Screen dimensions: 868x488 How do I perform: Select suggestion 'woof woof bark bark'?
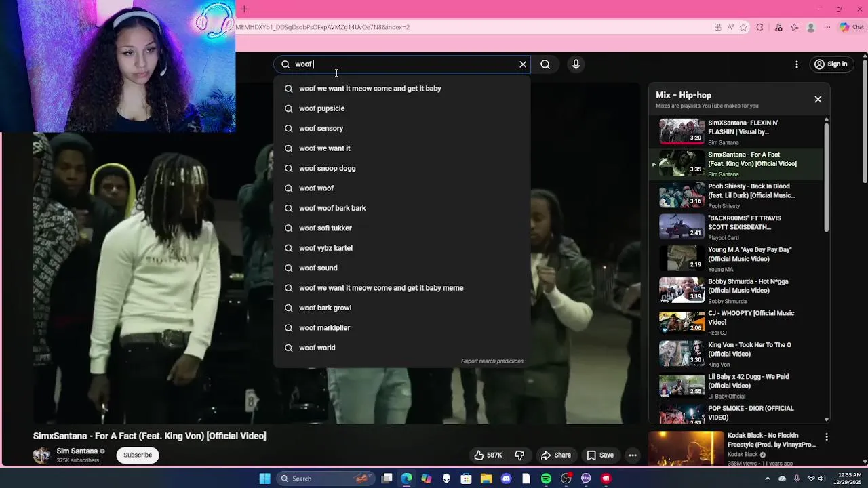pyautogui.click(x=402, y=208)
